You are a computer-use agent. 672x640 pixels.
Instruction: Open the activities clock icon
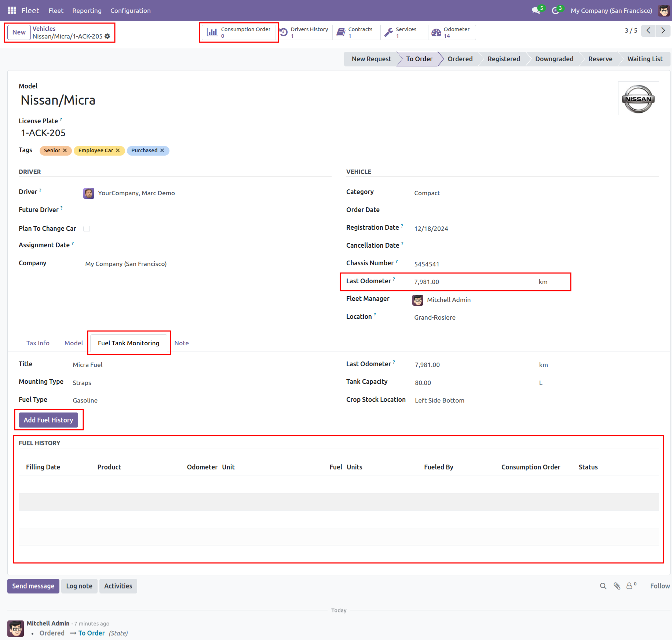[556, 11]
